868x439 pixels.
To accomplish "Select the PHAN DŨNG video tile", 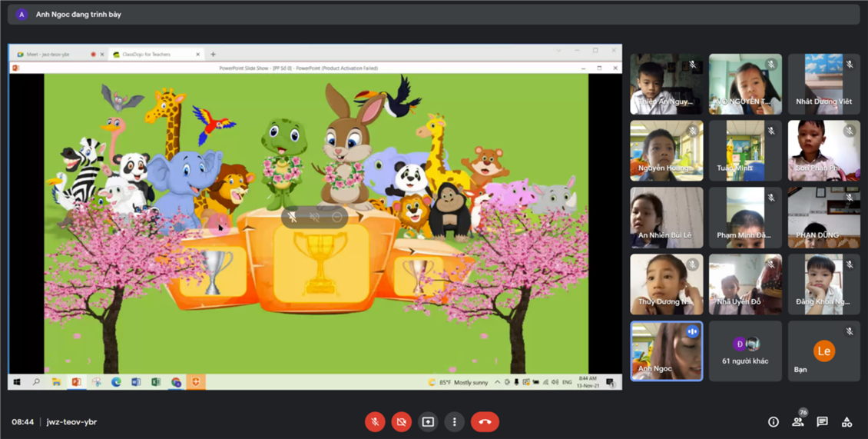I will (824, 218).
